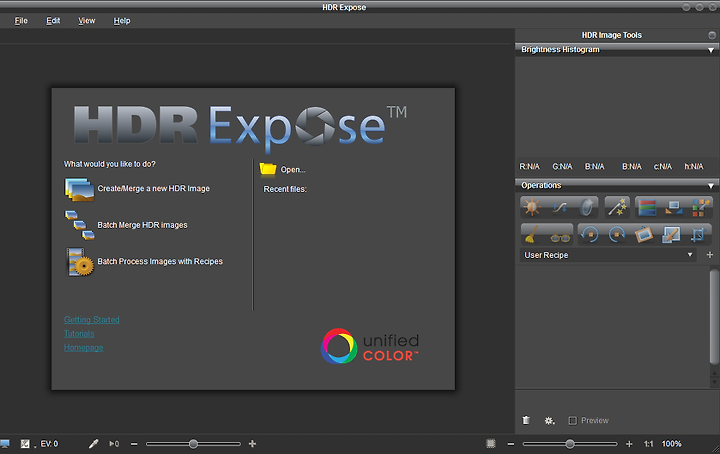The width and height of the screenshot is (720, 454).
Task: Open the operations gear settings
Action: tap(549, 420)
